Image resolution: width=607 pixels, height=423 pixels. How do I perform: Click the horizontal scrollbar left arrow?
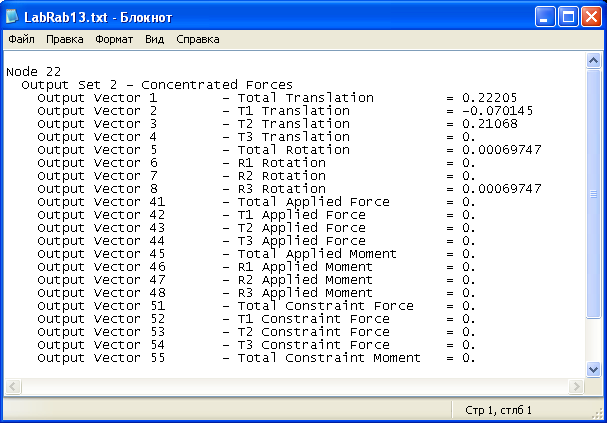click(x=13, y=387)
